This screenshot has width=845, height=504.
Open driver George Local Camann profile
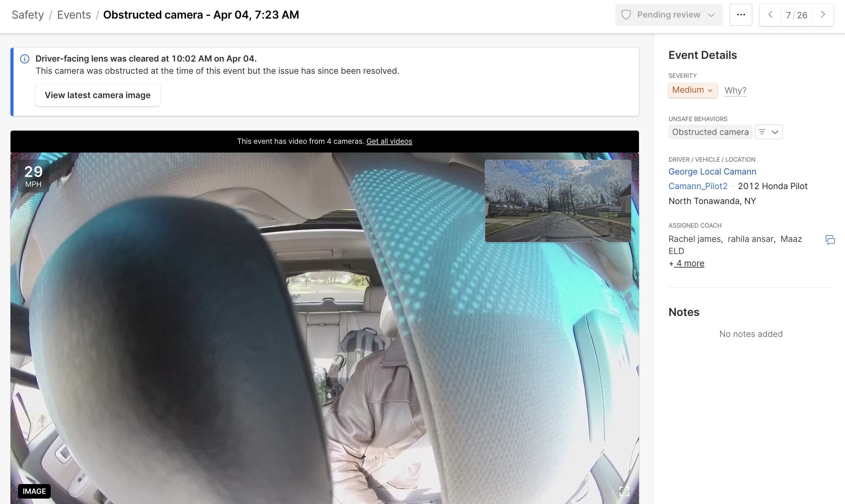click(x=712, y=172)
